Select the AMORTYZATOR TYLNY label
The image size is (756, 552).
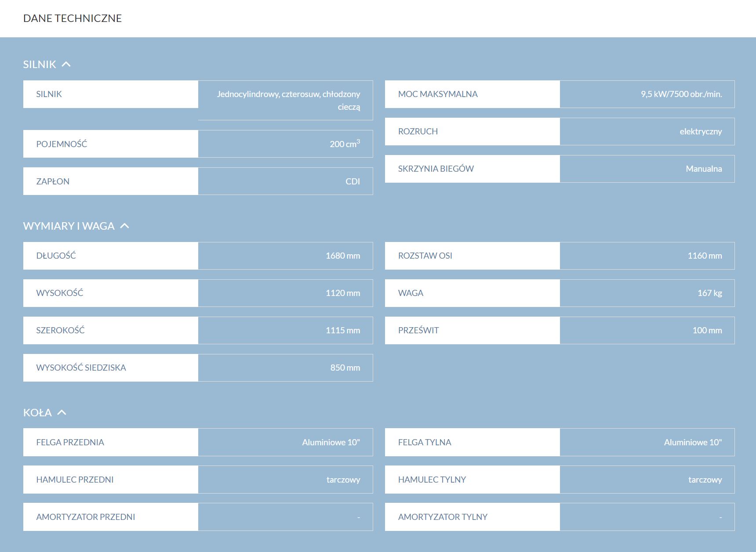point(472,517)
